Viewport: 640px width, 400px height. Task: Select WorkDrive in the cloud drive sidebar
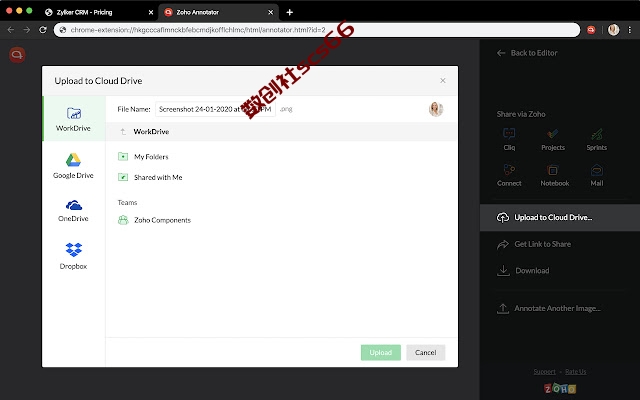pos(74,119)
